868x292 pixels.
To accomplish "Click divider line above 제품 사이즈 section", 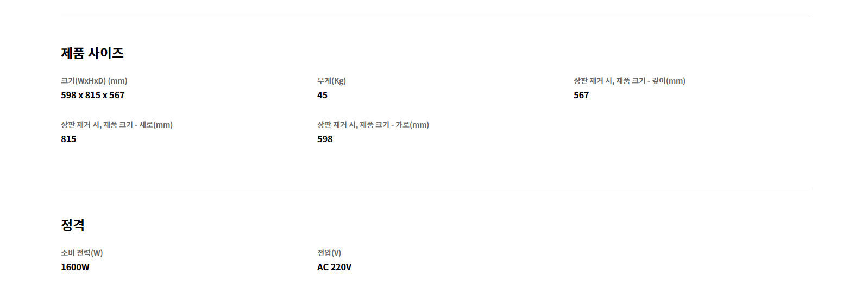I will 436,17.
